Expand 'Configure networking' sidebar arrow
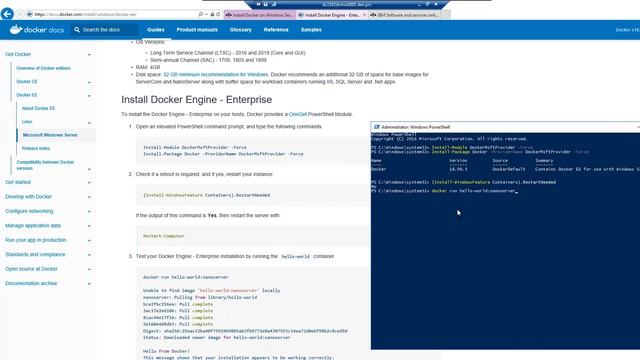 pos(89,211)
